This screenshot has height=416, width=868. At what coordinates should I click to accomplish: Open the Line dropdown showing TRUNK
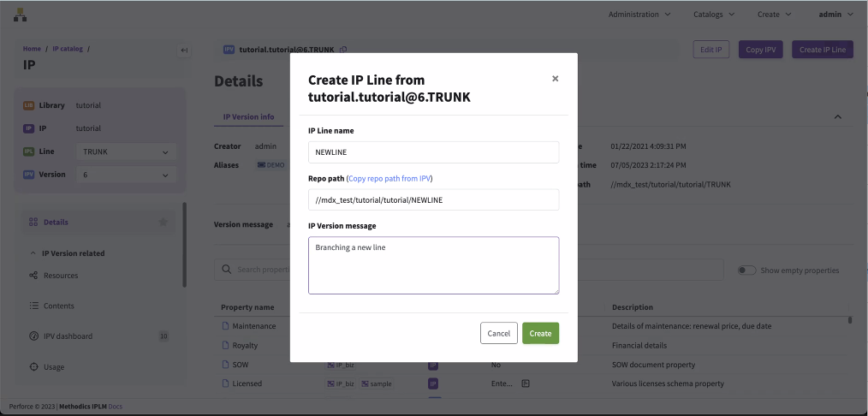point(125,152)
